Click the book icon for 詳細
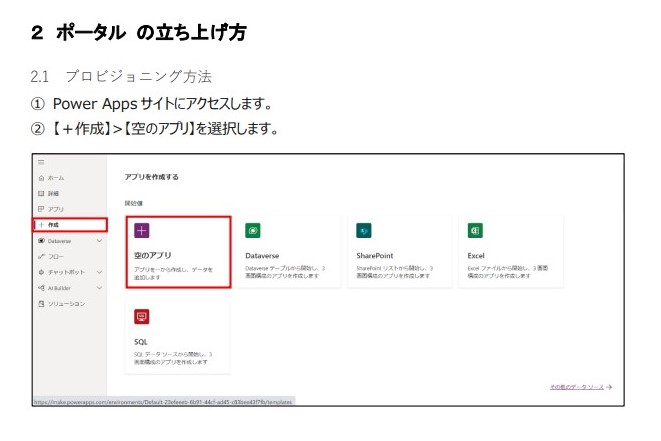This screenshot has width=661, height=441. (41, 194)
